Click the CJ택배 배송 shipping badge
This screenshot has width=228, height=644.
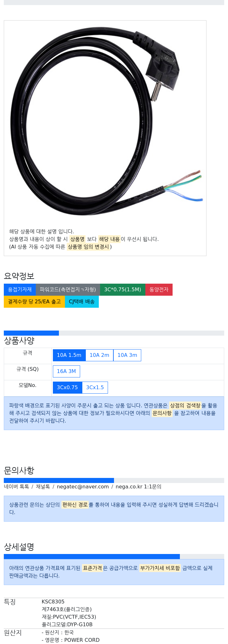(x=82, y=302)
